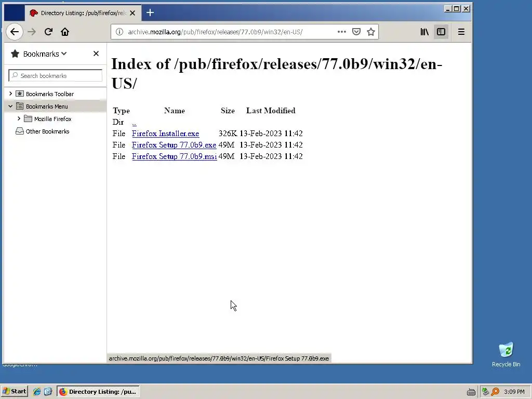This screenshot has height=399, width=532.
Task: Expand the Mozilla Firefox bookmark folder
Action: click(19, 119)
